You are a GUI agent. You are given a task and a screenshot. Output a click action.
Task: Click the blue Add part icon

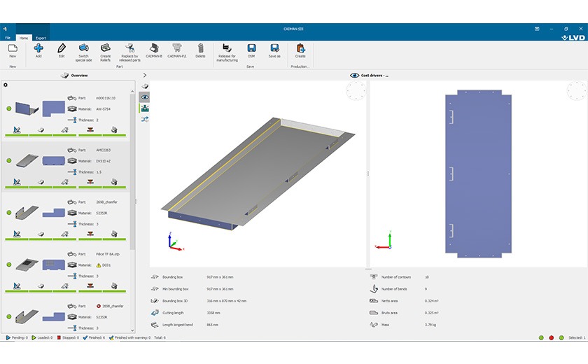click(38, 48)
